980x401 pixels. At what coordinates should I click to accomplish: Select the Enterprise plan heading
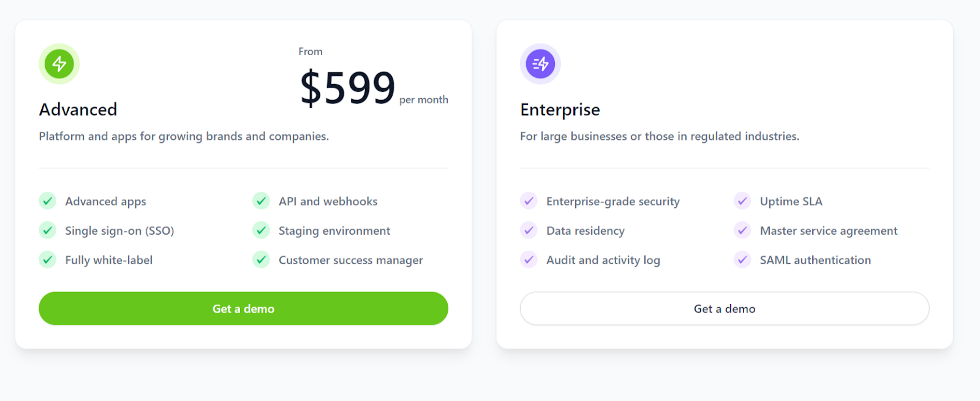(x=560, y=110)
